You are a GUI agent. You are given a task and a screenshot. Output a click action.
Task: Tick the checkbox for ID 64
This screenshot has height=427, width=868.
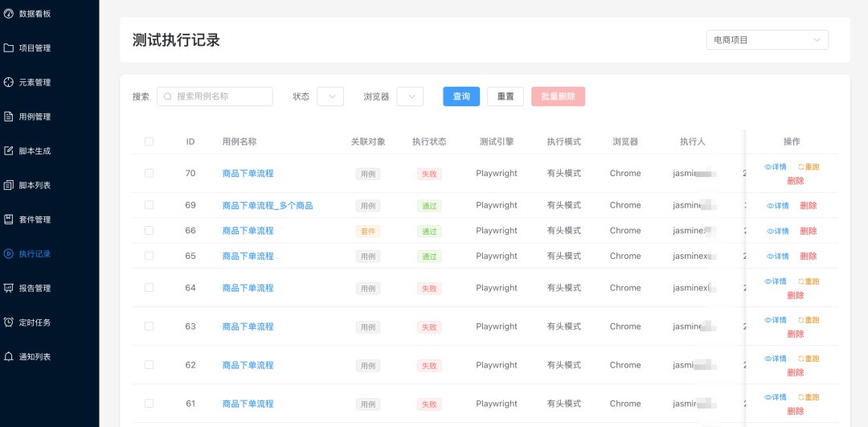[149, 287]
